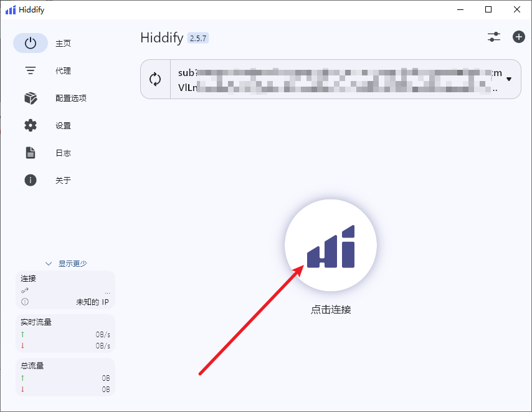Open the Home page power icon

click(x=31, y=43)
